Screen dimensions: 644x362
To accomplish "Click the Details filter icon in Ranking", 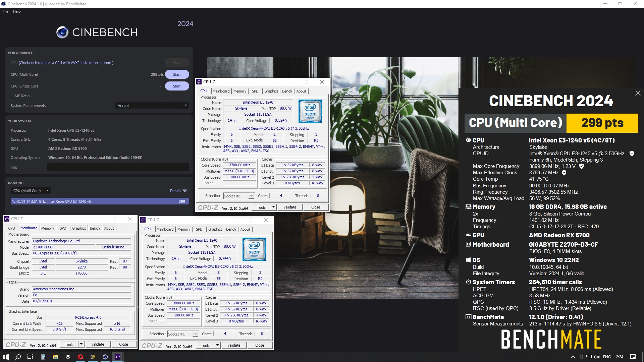I will pyautogui.click(x=185, y=191).
